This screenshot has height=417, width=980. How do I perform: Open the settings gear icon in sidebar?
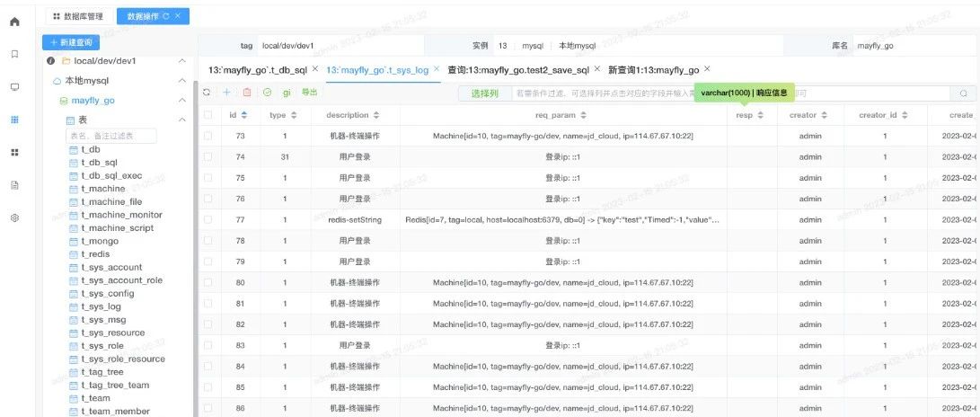tap(15, 217)
